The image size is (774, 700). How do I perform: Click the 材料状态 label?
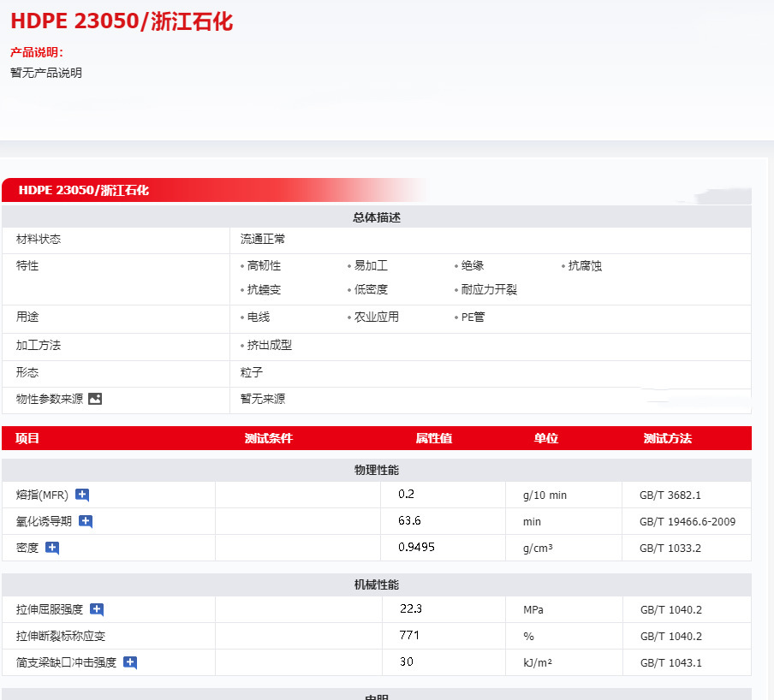point(39,240)
